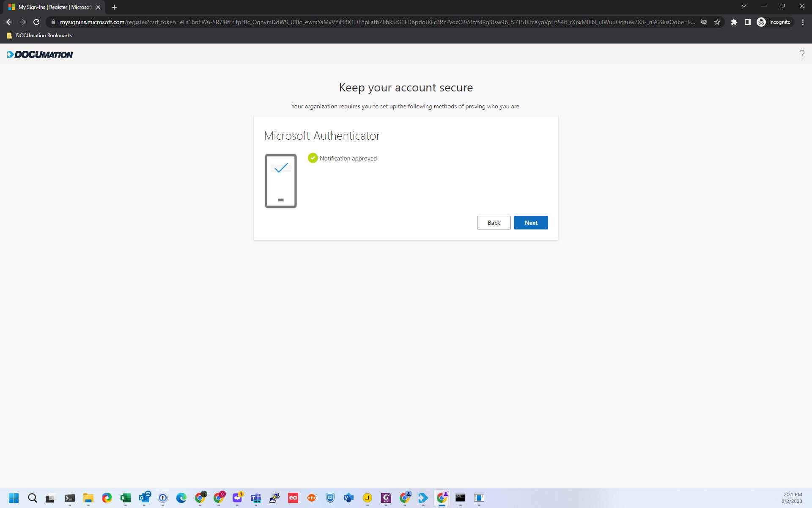Open File Explorer from the taskbar
The height and width of the screenshot is (508, 812).
(x=88, y=498)
